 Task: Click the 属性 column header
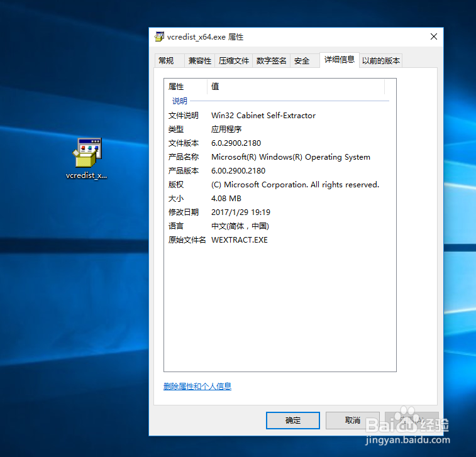[x=185, y=87]
